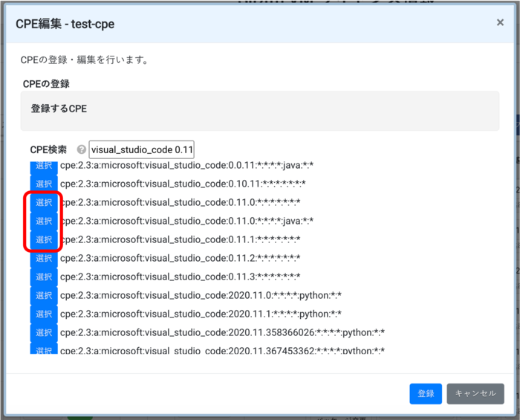Viewport: 520px width, 420px height.
Task: Click the CPEの登録 section heading
Action: 46,84
